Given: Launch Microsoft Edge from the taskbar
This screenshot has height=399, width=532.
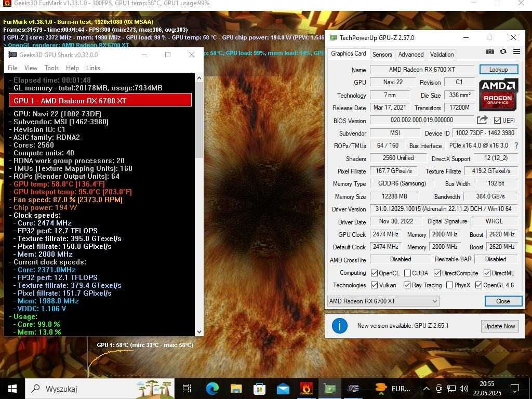Looking at the screenshot, I should pyautogui.click(x=212, y=389).
